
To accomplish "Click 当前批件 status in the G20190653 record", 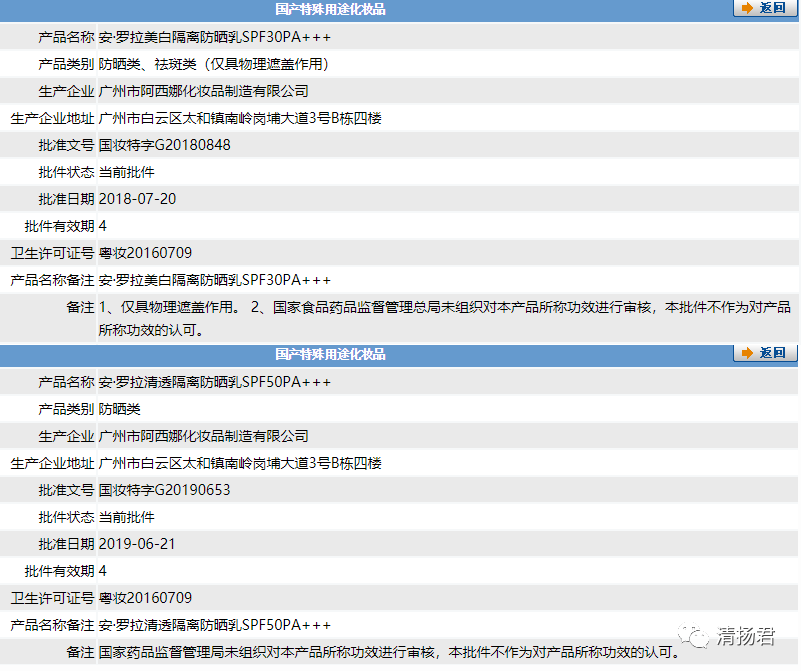I will pyautogui.click(x=127, y=517).
